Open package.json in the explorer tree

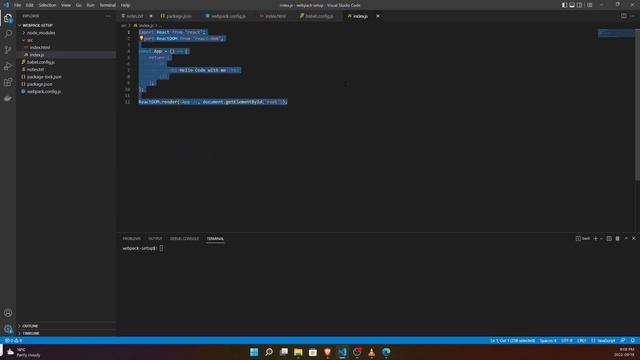[40, 84]
